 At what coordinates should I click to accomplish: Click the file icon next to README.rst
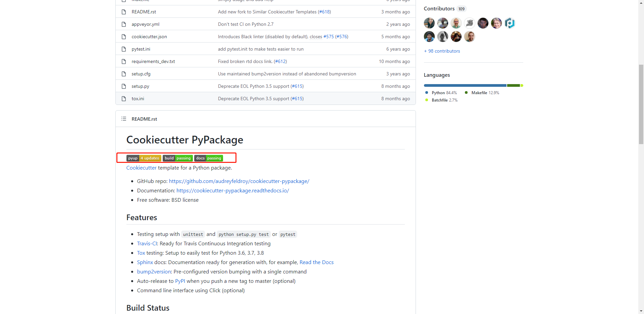tap(124, 11)
